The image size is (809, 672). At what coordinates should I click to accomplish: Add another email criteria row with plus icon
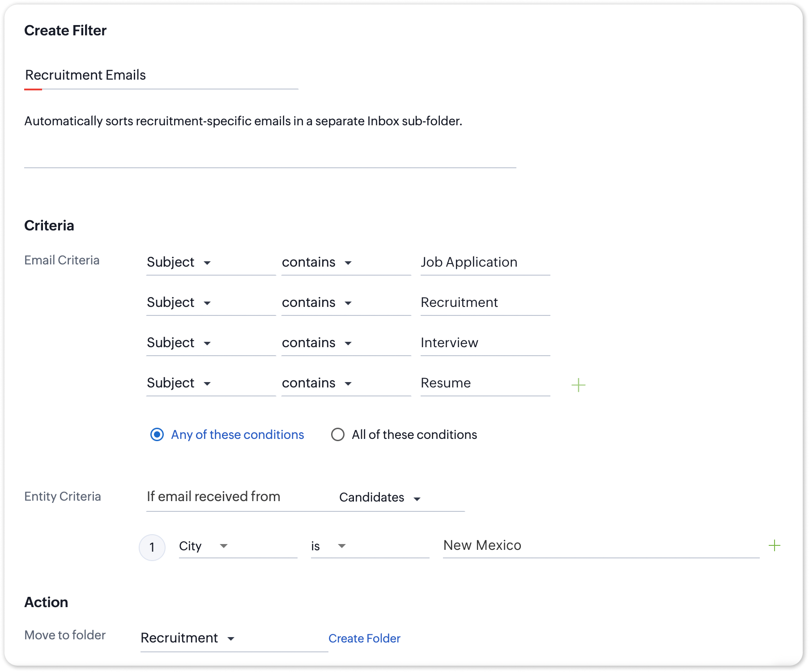[x=578, y=385]
